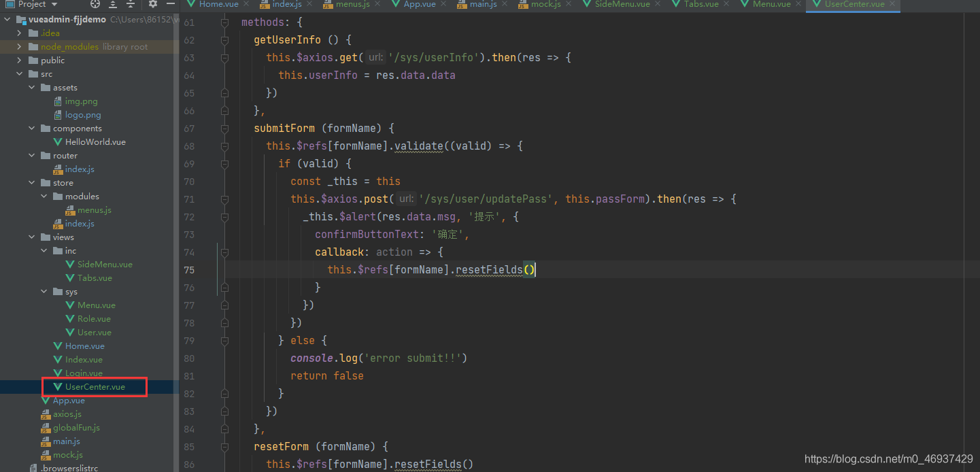Switch to the App.vue editor tab
The width and height of the screenshot is (980, 472).
(x=420, y=4)
